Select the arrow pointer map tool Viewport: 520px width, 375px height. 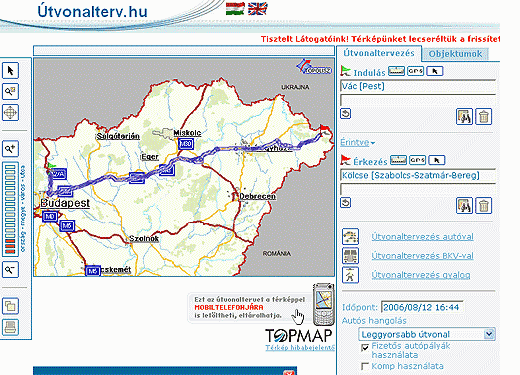point(10,71)
